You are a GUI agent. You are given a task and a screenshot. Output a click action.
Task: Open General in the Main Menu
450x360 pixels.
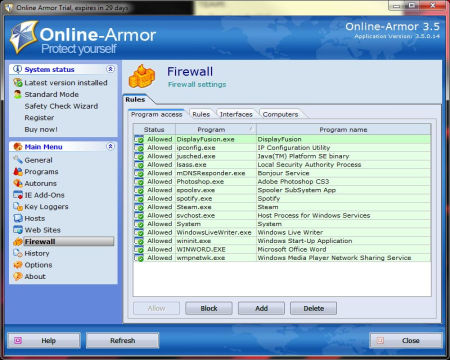coord(38,160)
